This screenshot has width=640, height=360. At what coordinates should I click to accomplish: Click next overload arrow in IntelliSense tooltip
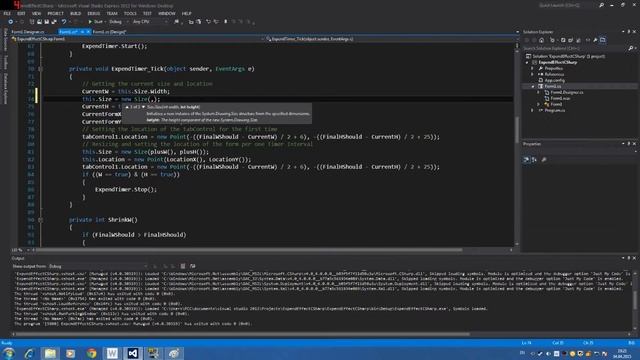[x=143, y=107]
